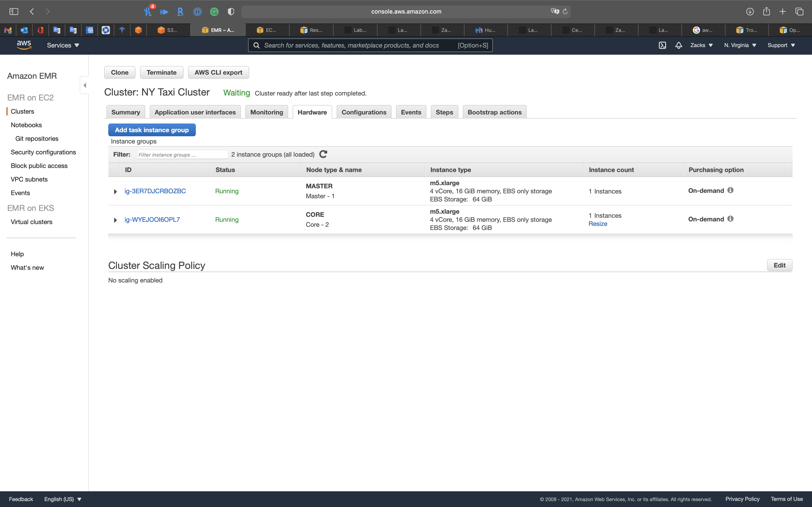812x507 pixels.
Task: Switch to the Monitoring tab
Action: [x=266, y=112]
